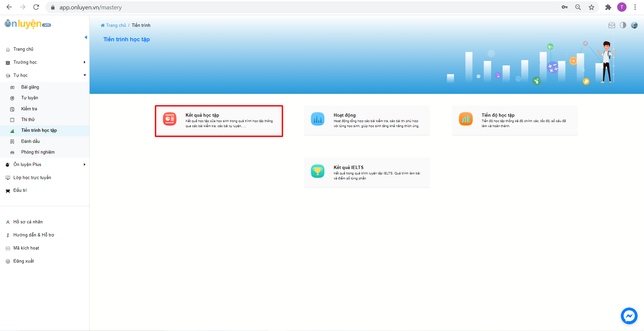Click the crab icon beside Đấu trí

coord(8,191)
